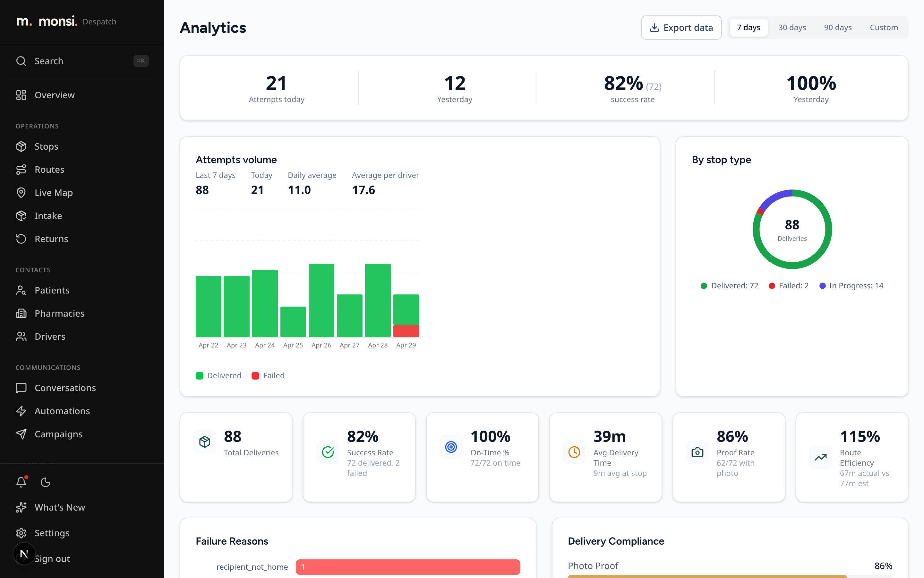This screenshot has width=924, height=578.
Task: Open the Overview page
Action: pyautogui.click(x=82, y=95)
